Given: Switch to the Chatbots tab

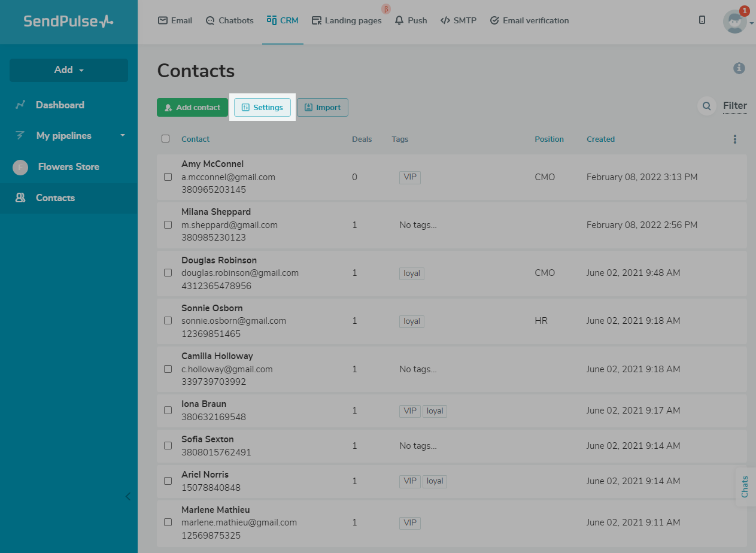Looking at the screenshot, I should (229, 20).
